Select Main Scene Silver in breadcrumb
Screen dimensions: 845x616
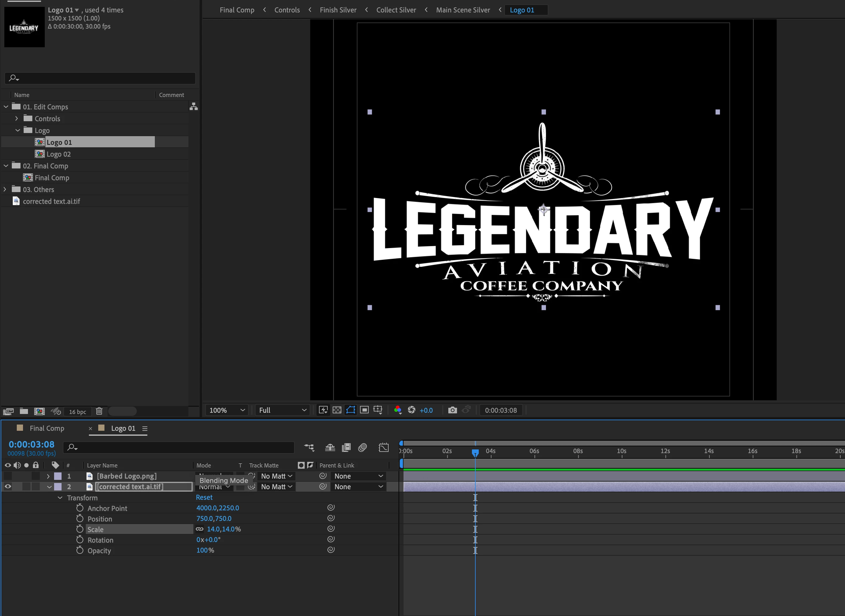[463, 10]
